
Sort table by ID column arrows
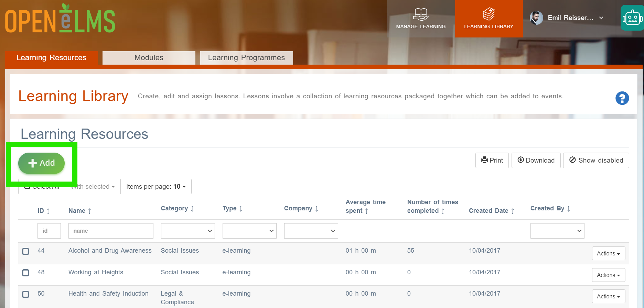click(48, 211)
